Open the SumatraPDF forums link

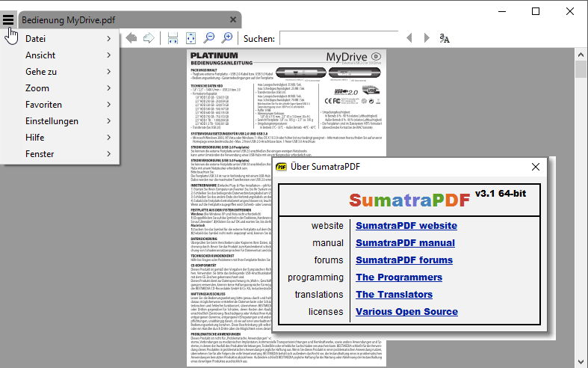404,260
